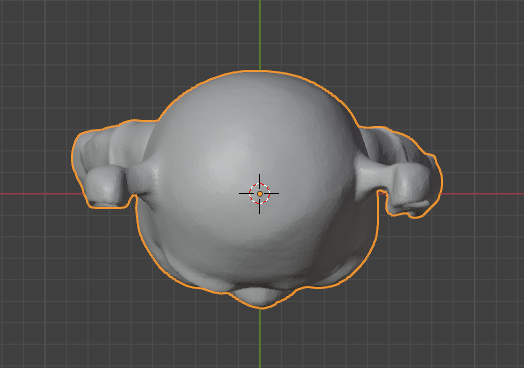Click the left wrist joining the sphere

click(x=142, y=179)
